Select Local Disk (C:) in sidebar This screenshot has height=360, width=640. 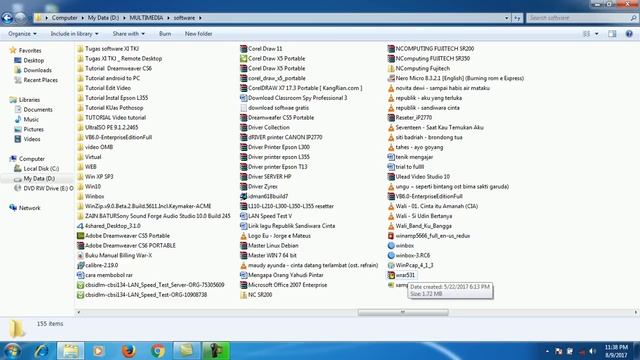pyautogui.click(x=41, y=169)
